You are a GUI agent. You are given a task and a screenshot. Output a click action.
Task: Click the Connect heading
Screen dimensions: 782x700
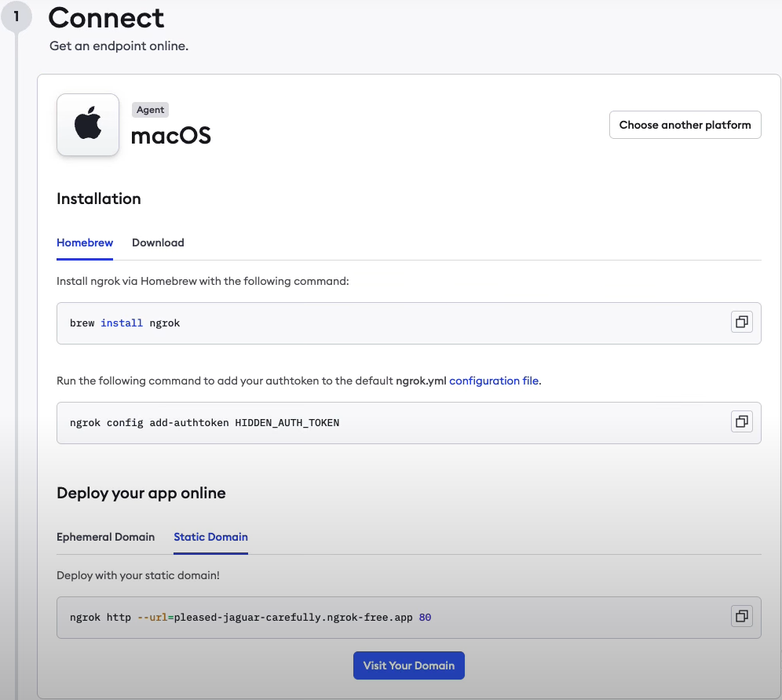click(x=106, y=18)
